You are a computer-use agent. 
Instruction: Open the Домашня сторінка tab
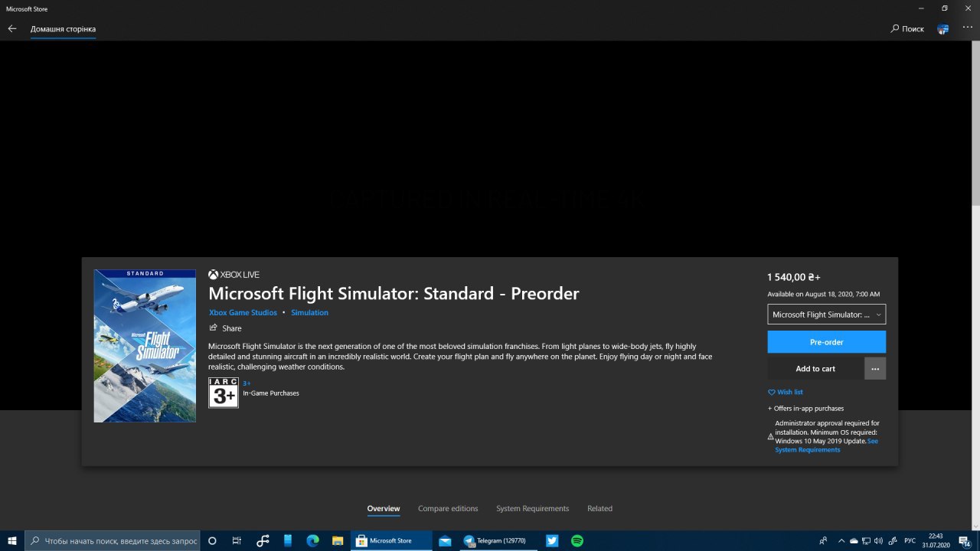click(63, 29)
